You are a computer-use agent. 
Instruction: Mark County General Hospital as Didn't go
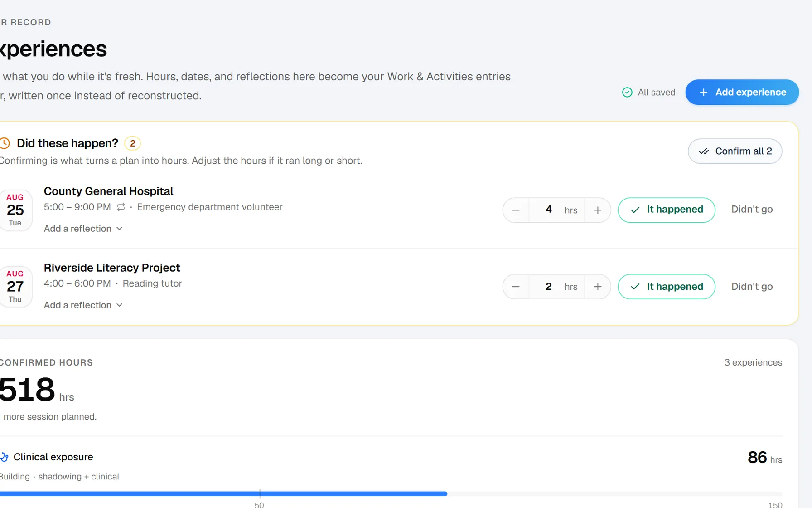pos(752,210)
